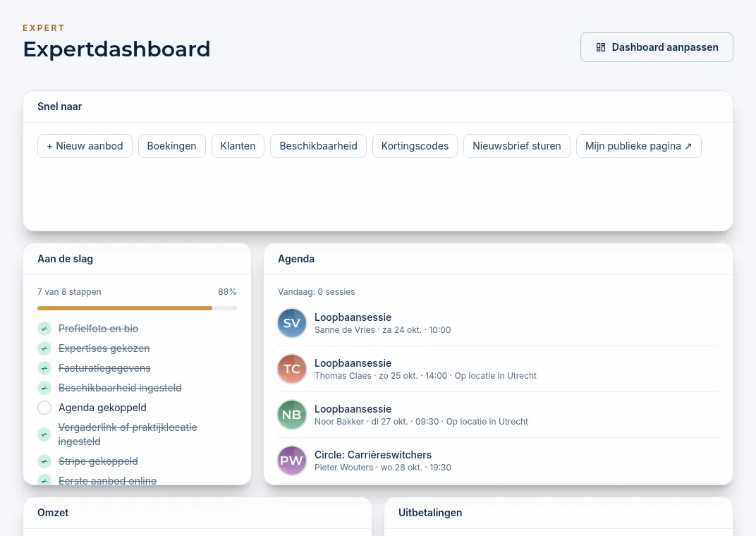Click the Dashboard aanpassen button
This screenshot has height=536, width=756.
[657, 47]
